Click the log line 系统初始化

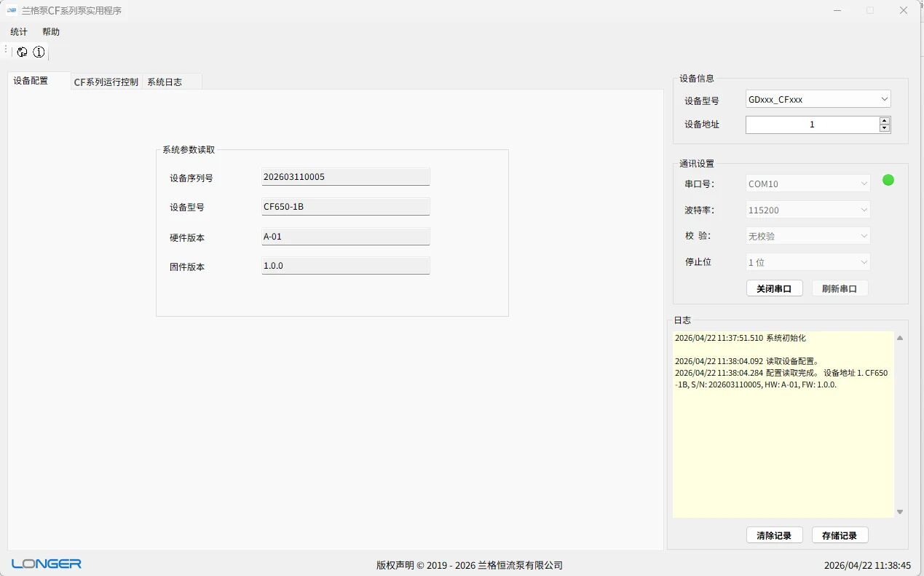tap(741, 338)
